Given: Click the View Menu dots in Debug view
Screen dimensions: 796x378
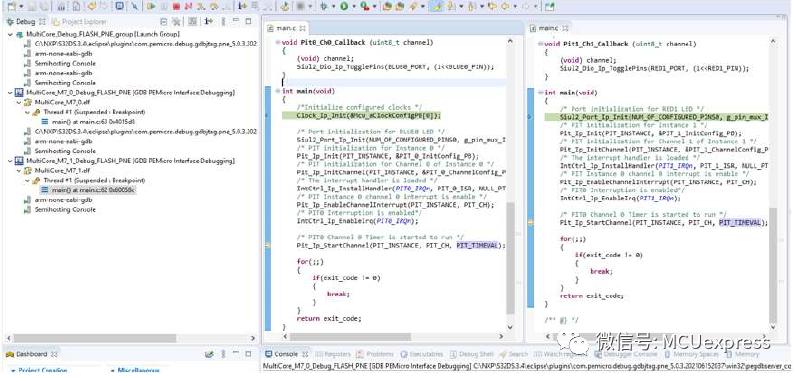Looking at the screenshot, I should (223, 22).
